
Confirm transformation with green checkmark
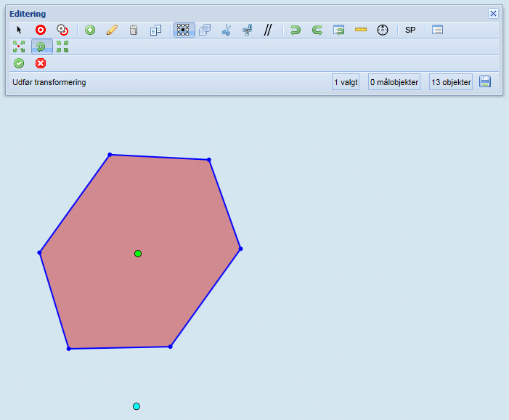19,63
